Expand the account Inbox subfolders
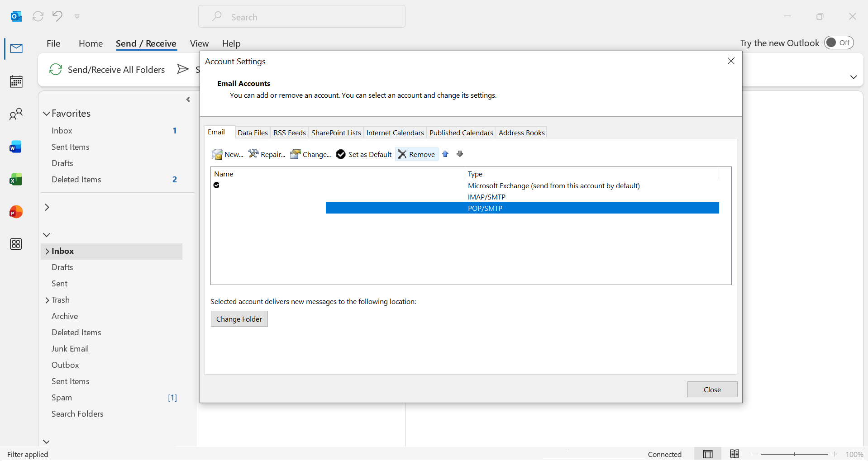 pos(47,252)
